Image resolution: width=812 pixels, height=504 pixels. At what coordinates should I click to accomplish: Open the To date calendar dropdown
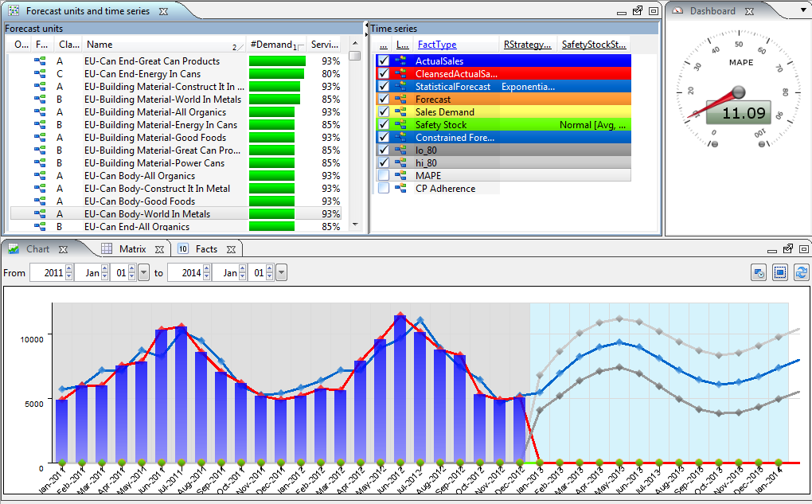pos(281,272)
